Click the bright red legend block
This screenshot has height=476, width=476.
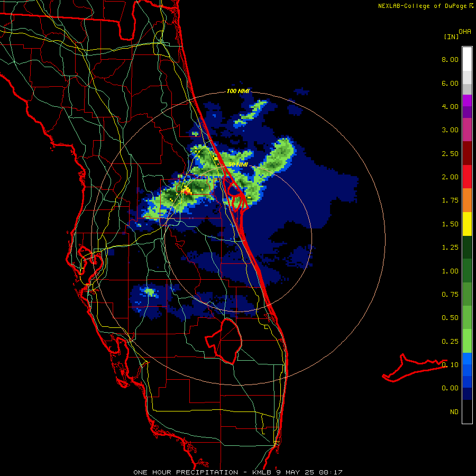pos(467,177)
